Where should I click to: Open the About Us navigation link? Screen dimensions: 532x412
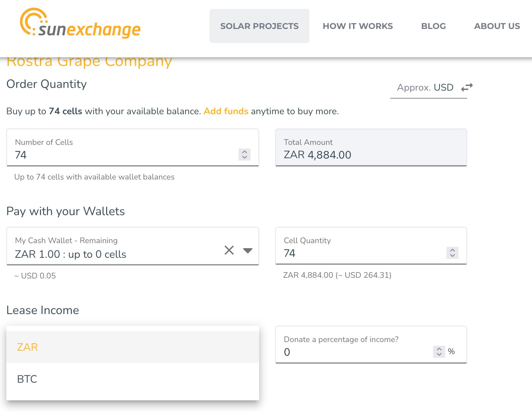click(497, 26)
